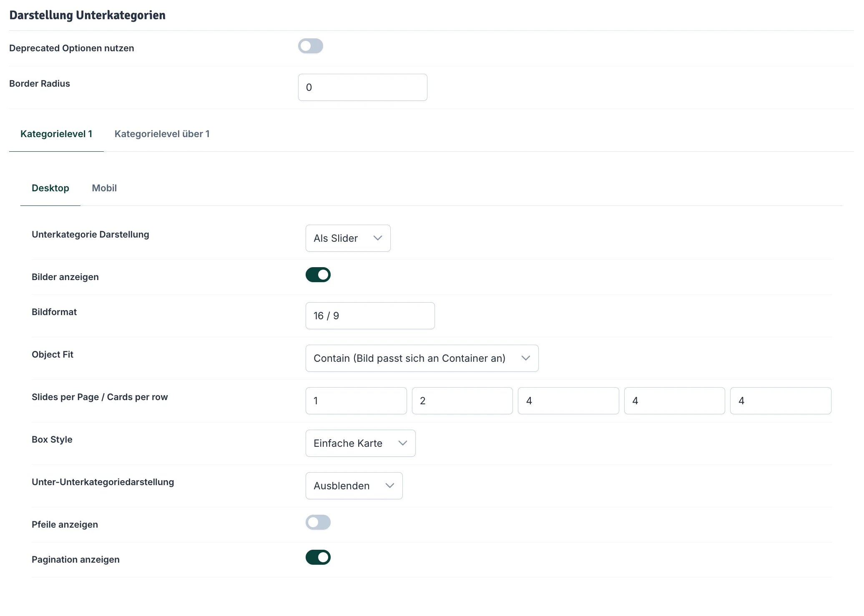Image resolution: width=864 pixels, height=616 pixels.
Task: Click the Bildformat field showing 16 / 9
Action: (x=369, y=316)
